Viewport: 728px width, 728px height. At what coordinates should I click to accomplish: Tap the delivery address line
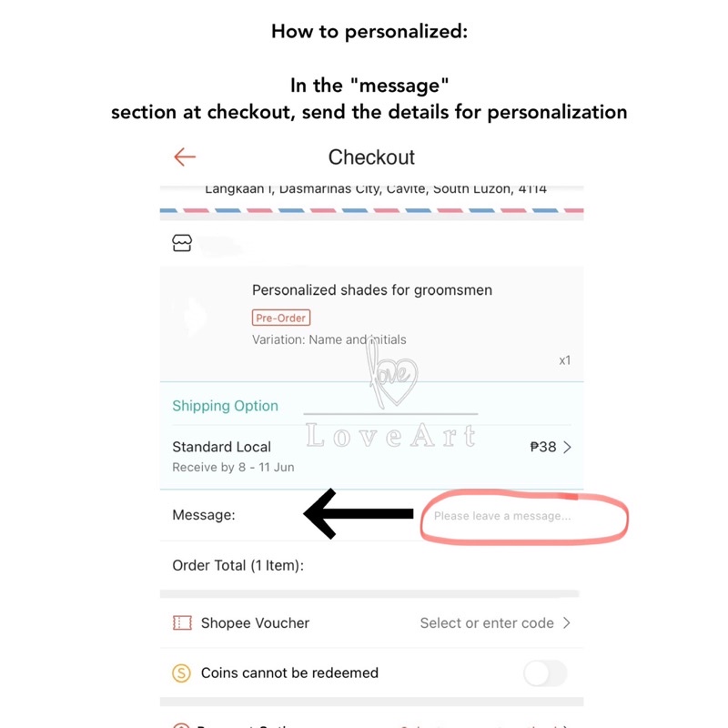click(x=375, y=189)
